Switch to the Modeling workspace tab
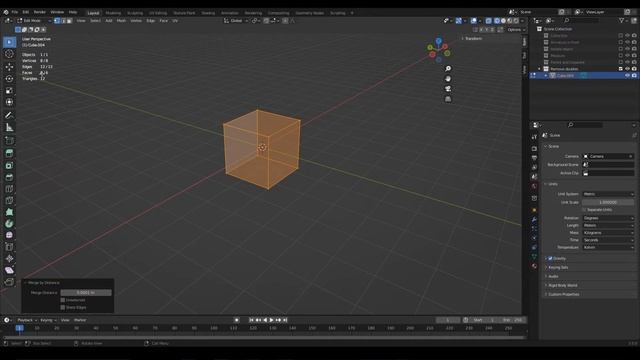This screenshot has width=640, height=360. [x=113, y=13]
